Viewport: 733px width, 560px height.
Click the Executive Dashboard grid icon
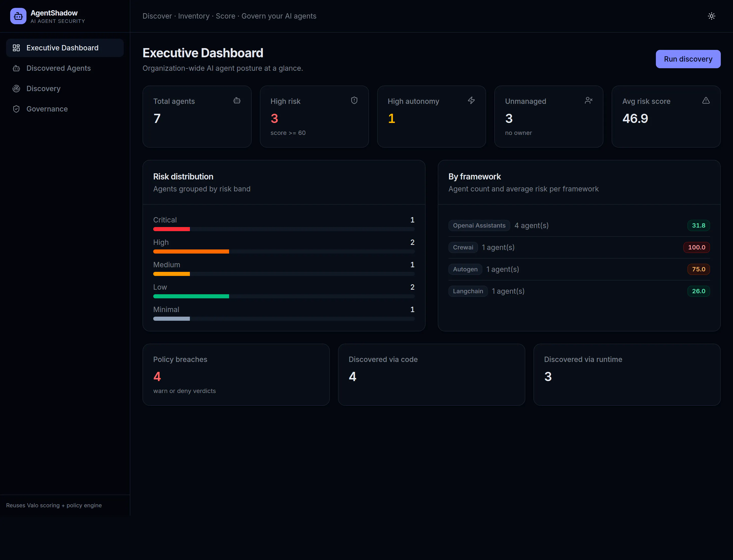16,48
